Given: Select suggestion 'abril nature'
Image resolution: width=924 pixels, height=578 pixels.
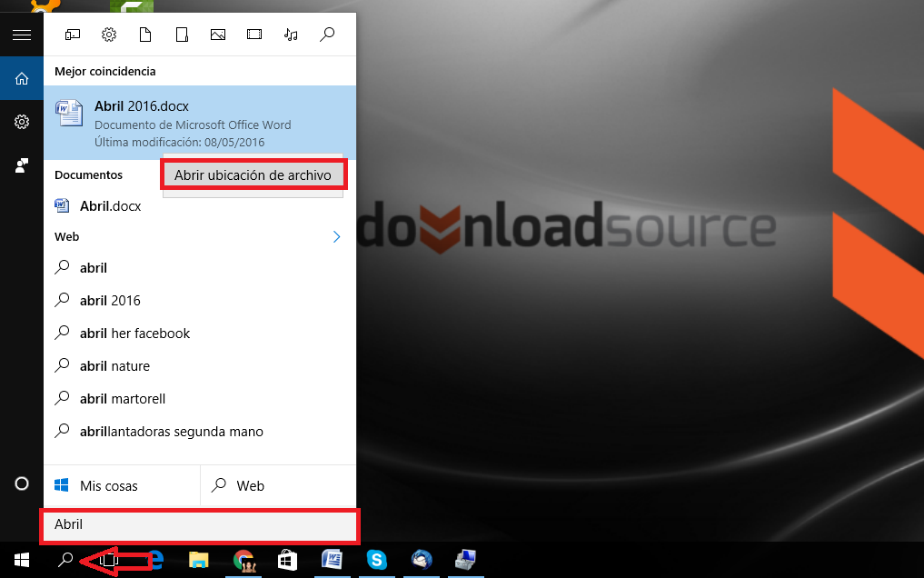Looking at the screenshot, I should click(x=200, y=366).
